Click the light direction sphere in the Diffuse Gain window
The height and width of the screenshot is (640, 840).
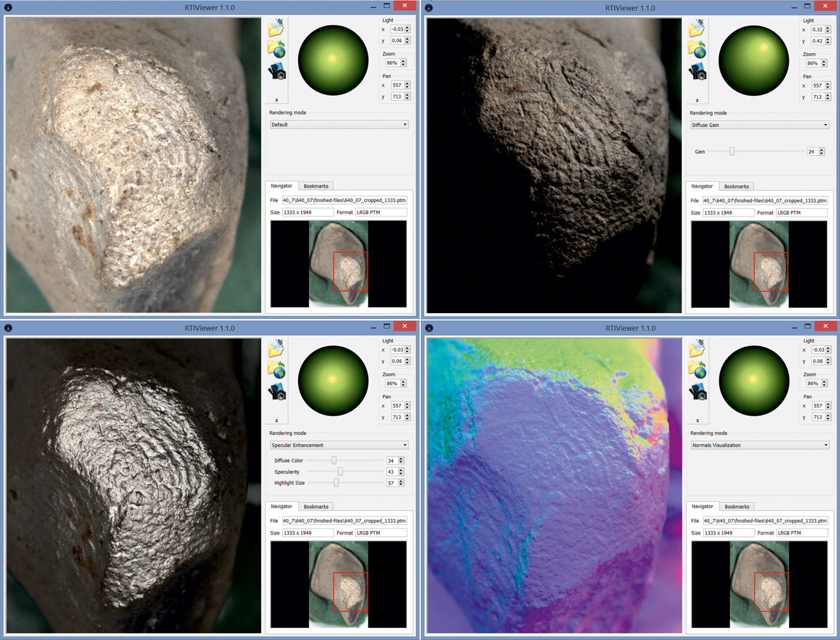point(754,60)
